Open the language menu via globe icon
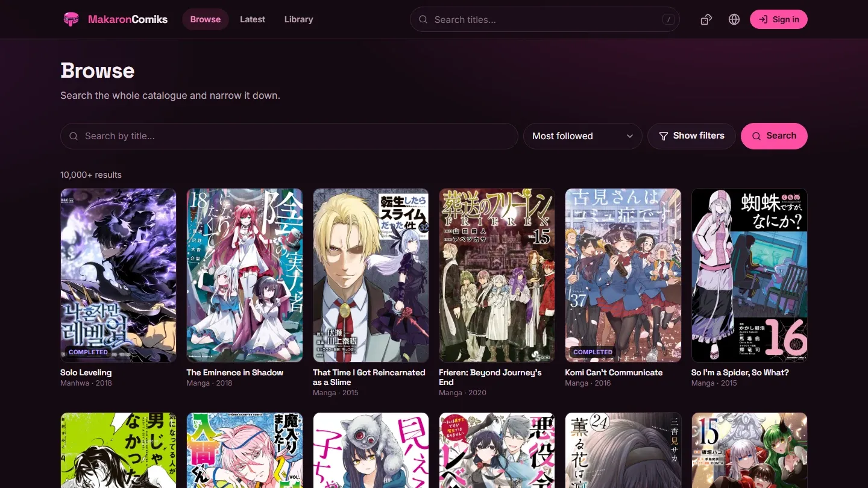This screenshot has height=488, width=868. pos(734,19)
